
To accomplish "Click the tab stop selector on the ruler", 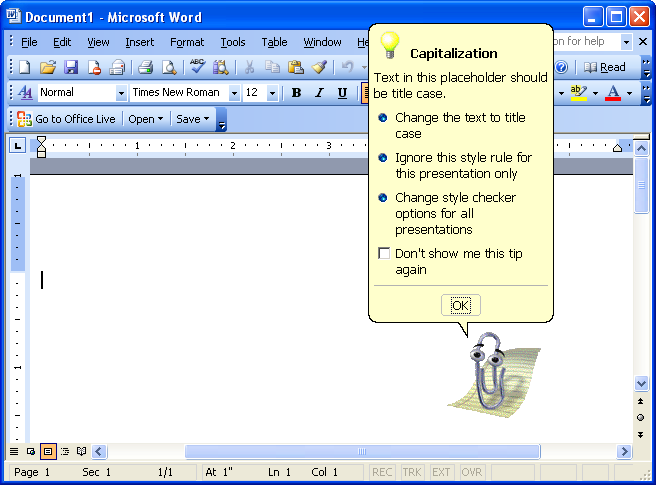I will coord(18,146).
